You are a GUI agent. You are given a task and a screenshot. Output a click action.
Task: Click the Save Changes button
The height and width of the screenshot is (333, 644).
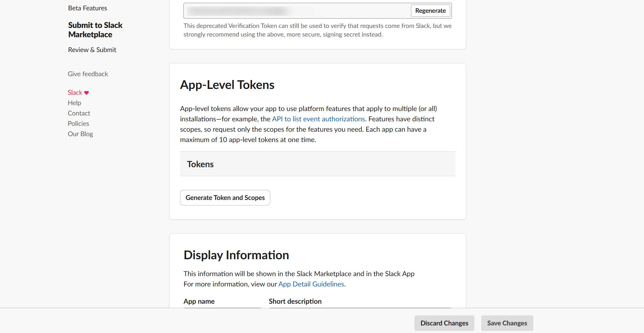507,323
